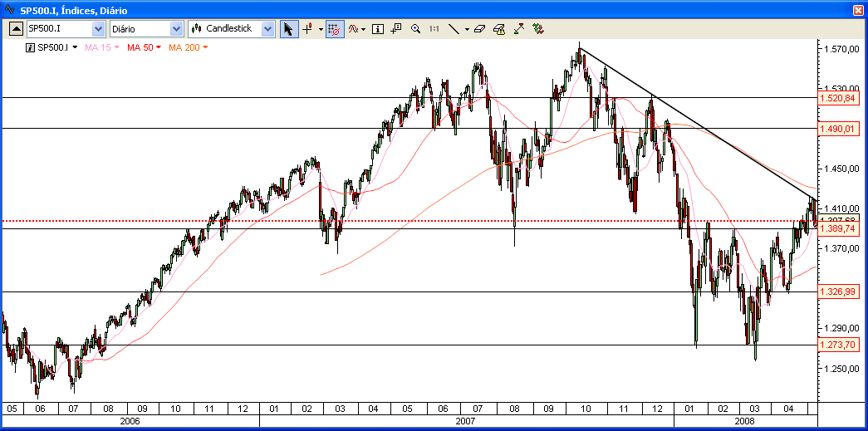
Task: Click the info box icon
Action: (378, 29)
